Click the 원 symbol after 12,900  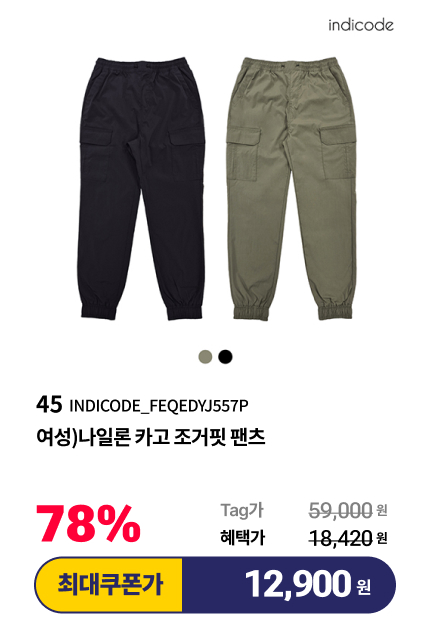pos(363,587)
